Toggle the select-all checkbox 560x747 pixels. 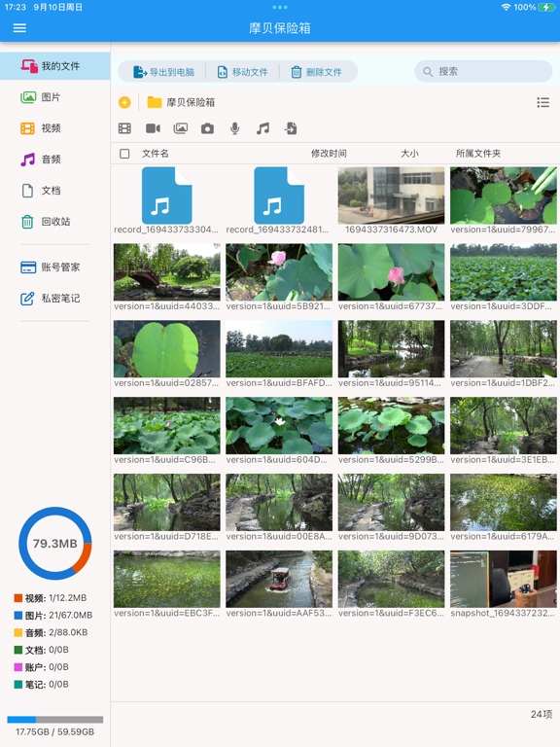coord(124,154)
